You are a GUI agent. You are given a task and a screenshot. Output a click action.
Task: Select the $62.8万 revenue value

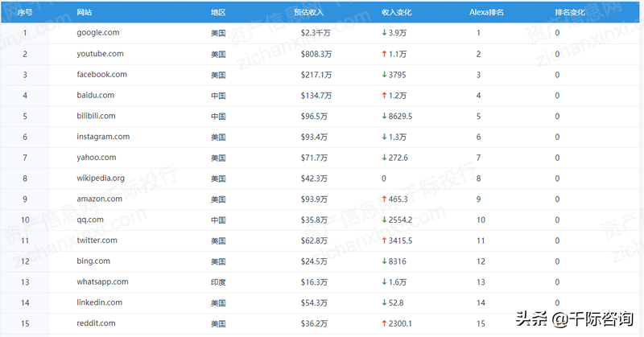[314, 240]
